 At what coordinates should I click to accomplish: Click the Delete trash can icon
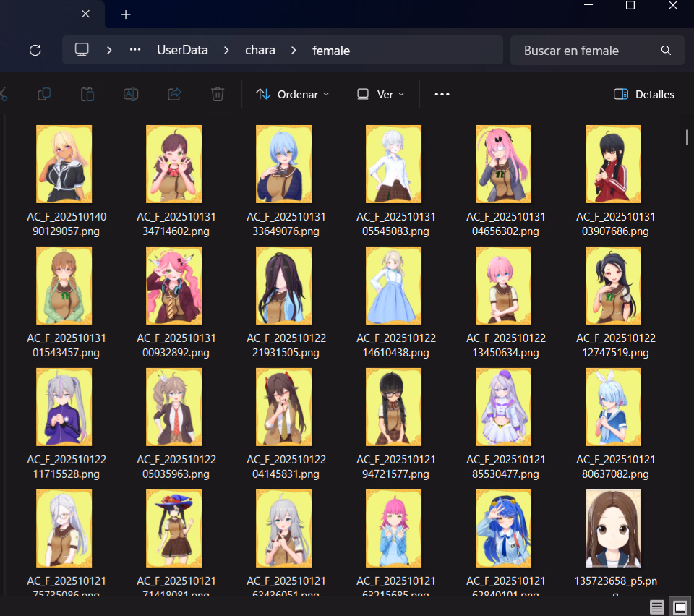click(x=218, y=94)
